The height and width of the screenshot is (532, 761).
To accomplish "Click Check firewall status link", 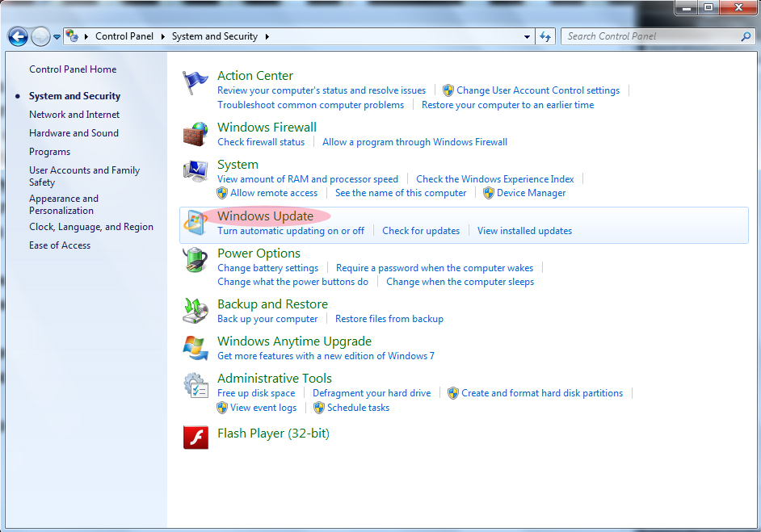I will coord(261,142).
